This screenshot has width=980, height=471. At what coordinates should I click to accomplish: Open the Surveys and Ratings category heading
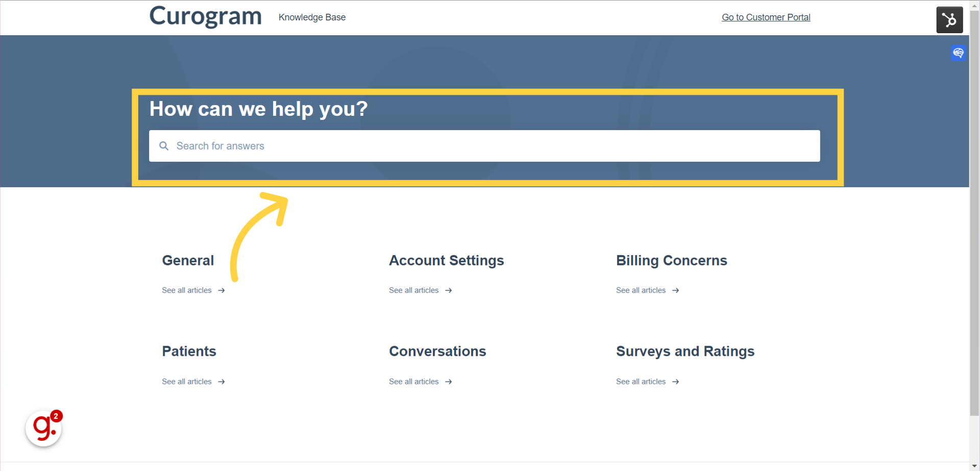pyautogui.click(x=685, y=352)
